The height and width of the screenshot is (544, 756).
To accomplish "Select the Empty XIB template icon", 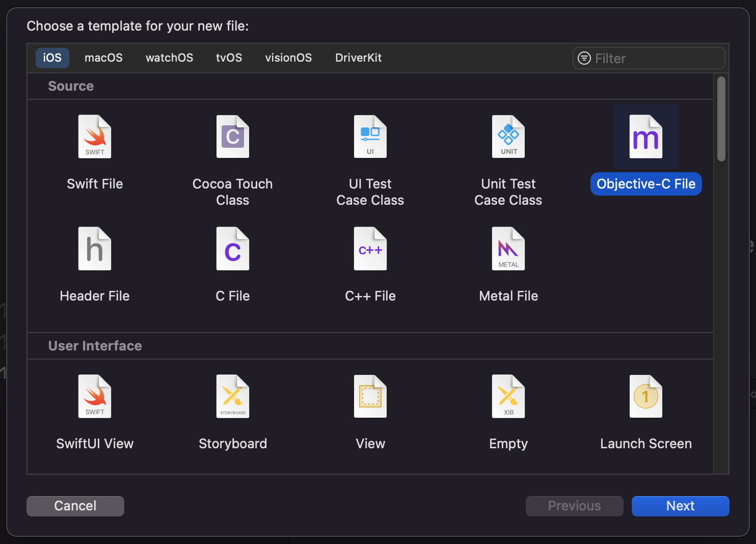I will (x=508, y=396).
